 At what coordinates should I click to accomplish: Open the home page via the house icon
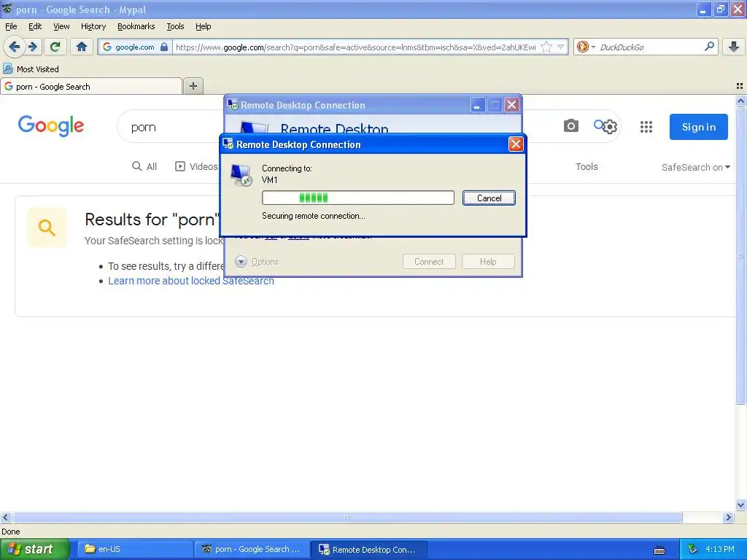click(x=82, y=47)
